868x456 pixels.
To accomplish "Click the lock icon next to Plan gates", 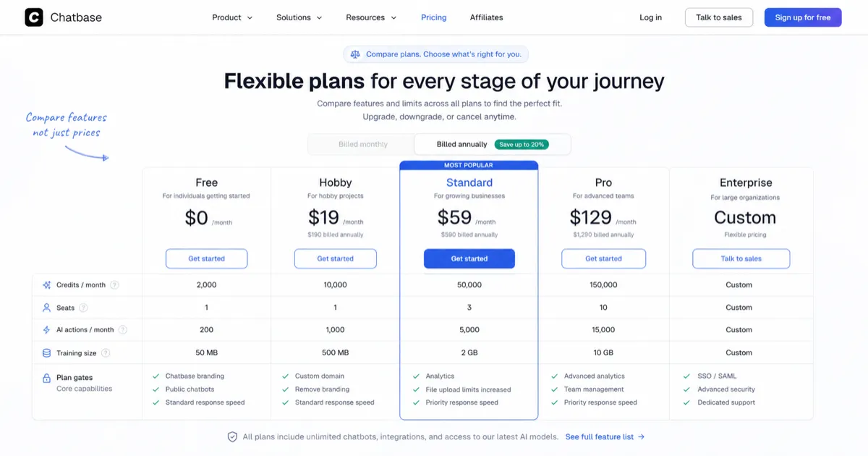I will coord(46,376).
